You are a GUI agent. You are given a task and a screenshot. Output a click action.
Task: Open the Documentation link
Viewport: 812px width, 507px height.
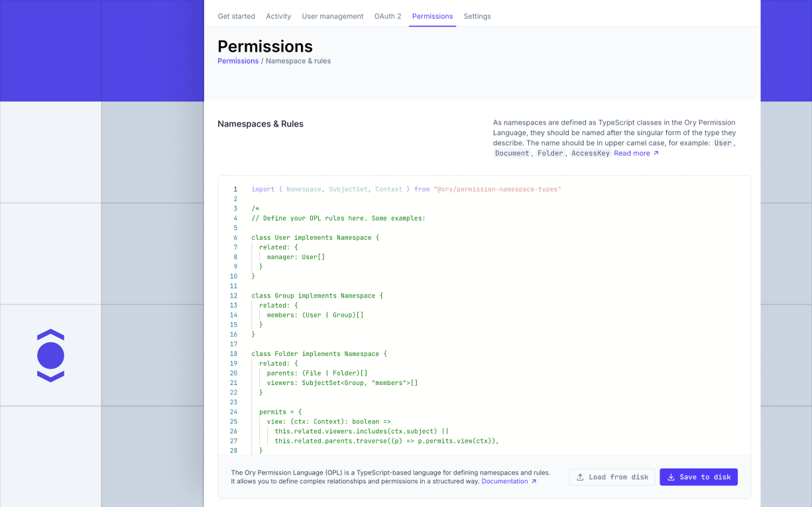point(504,481)
